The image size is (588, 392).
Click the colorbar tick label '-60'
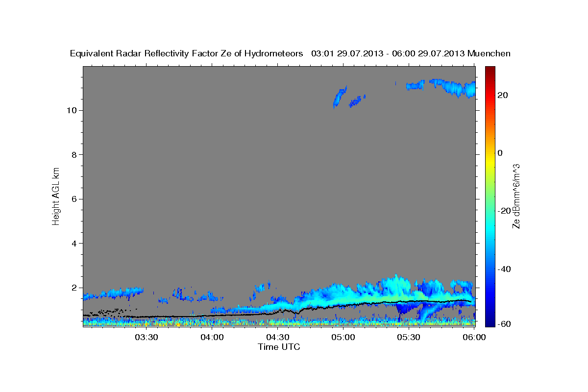pos(503,324)
